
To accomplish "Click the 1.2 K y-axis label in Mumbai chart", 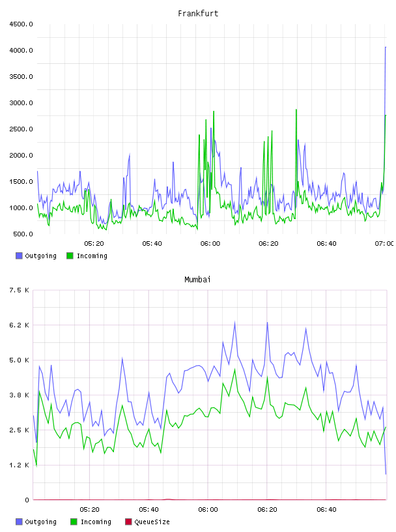I will click(x=19, y=465).
